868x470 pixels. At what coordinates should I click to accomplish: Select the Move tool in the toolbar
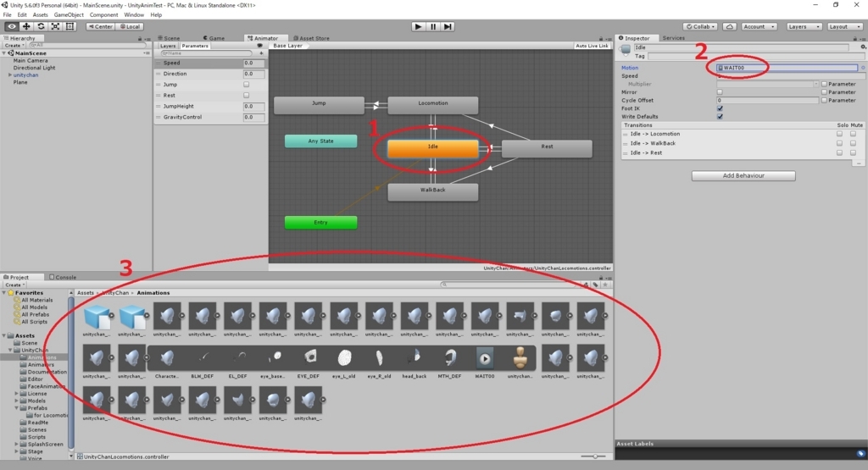pyautogui.click(x=26, y=26)
